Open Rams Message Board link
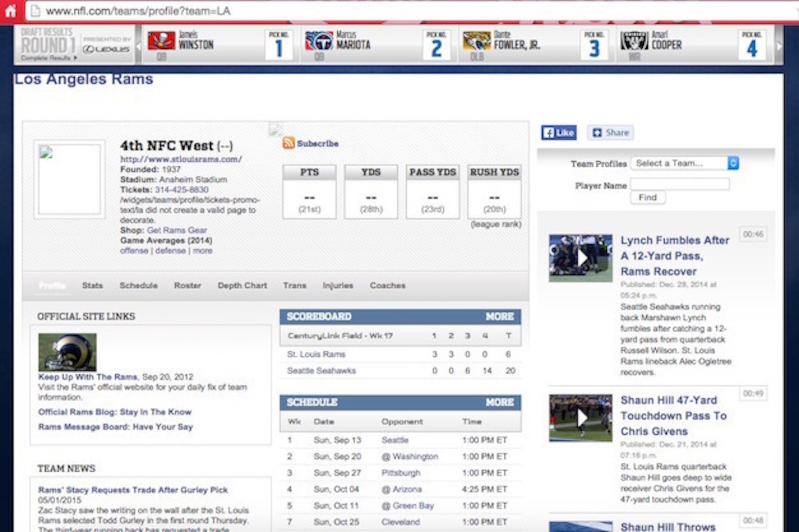The width and height of the screenshot is (799, 532). tap(115, 427)
